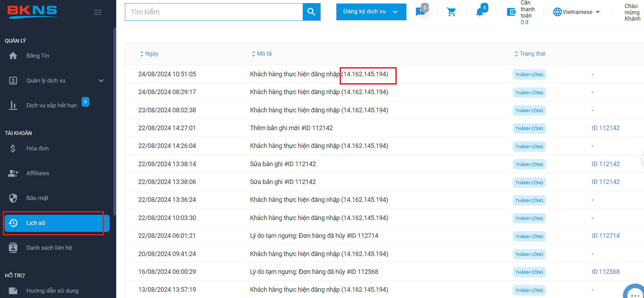Open the Bảo mật menu item
This screenshot has width=644, height=298.
click(x=37, y=198)
